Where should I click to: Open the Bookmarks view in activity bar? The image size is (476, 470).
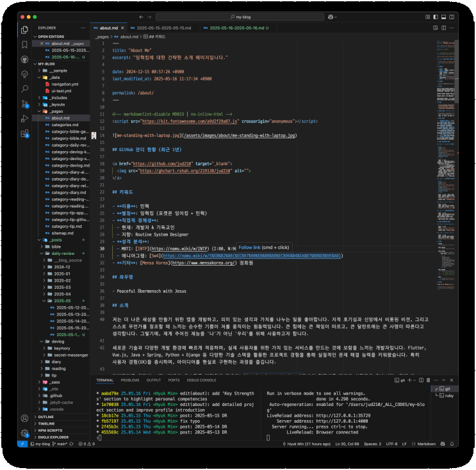pyautogui.click(x=24, y=45)
